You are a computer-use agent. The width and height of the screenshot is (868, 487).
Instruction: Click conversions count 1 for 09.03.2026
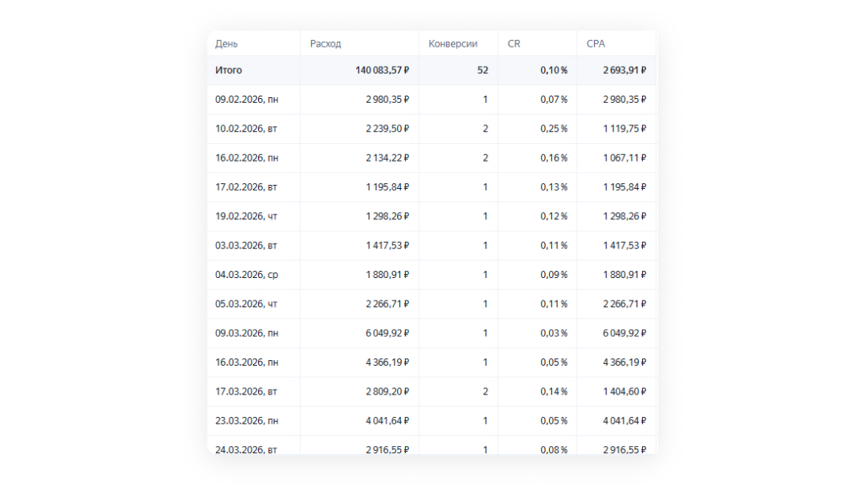[x=485, y=334]
